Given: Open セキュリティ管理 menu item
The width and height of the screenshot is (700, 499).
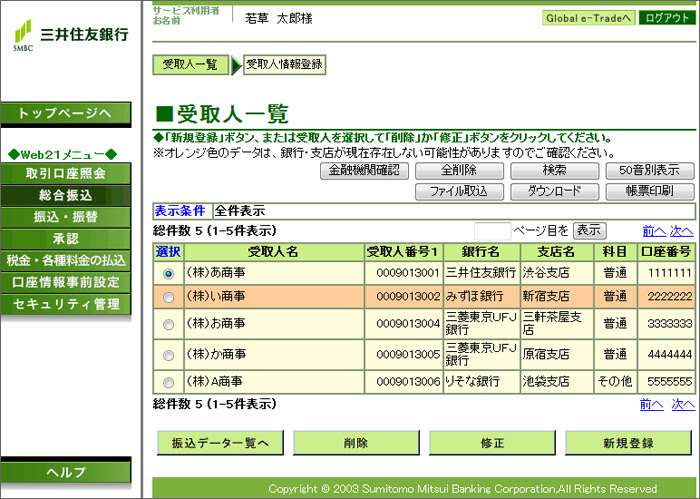Looking at the screenshot, I should click(66, 304).
